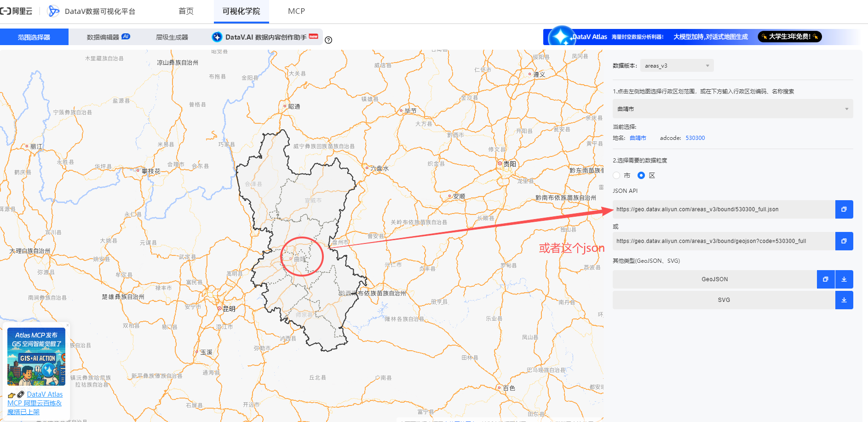
Task: Click the 毕节 city marker on the map
Action: pyautogui.click(x=401, y=110)
